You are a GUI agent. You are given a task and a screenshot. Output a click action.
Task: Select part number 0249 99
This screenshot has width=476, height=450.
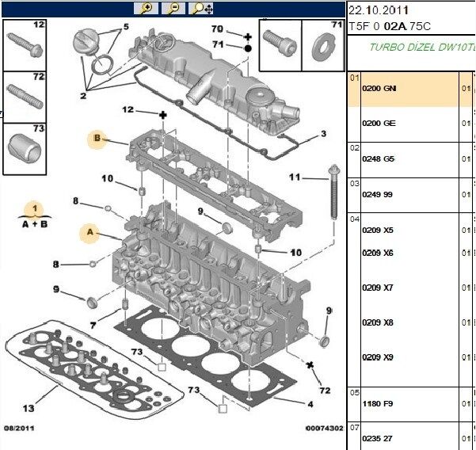378,194
